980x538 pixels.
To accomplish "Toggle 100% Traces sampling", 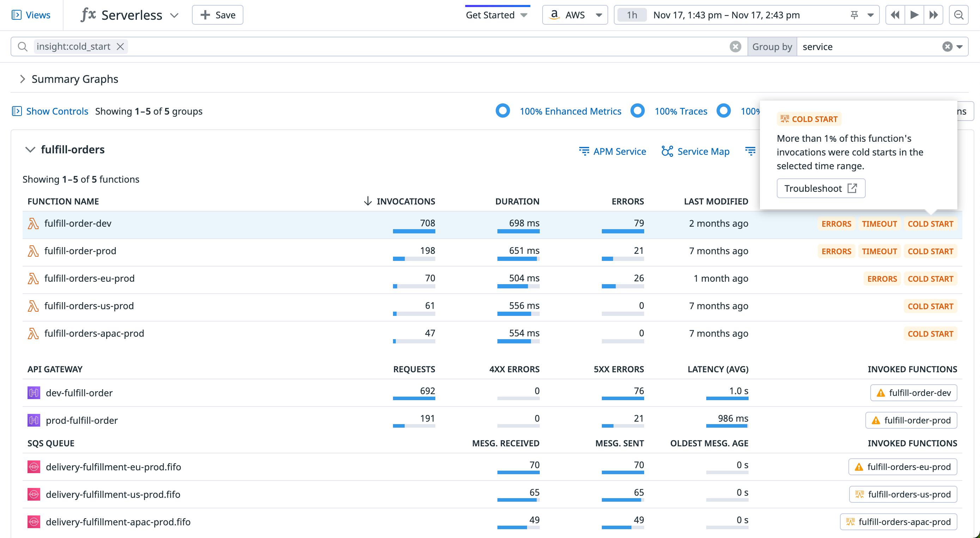I will 637,111.
